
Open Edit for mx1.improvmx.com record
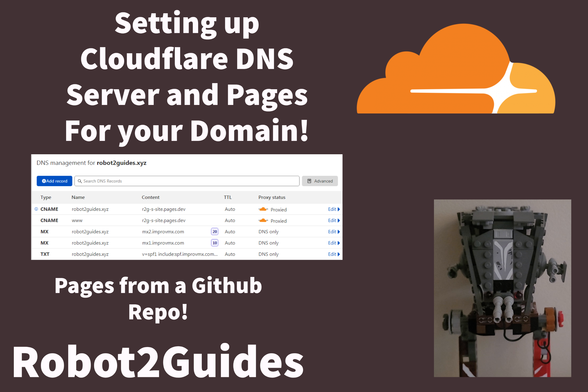coord(334,243)
